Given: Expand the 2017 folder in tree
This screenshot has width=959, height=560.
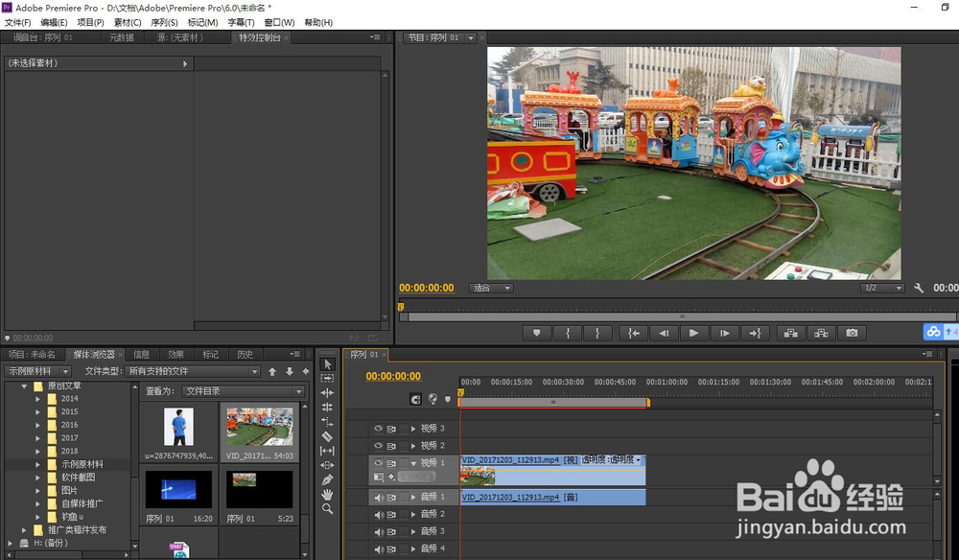Looking at the screenshot, I should pos(39,438).
